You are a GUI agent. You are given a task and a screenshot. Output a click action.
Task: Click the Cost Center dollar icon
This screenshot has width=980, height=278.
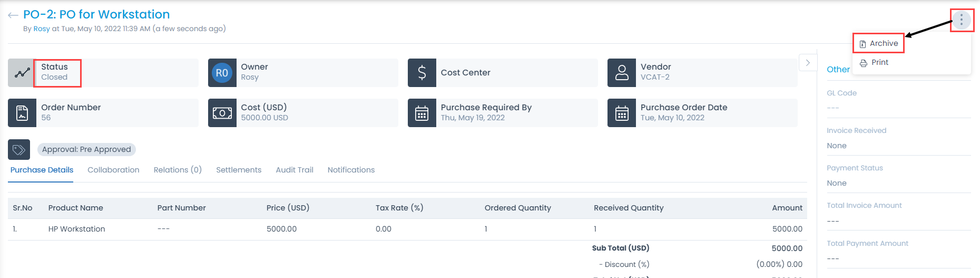point(422,73)
